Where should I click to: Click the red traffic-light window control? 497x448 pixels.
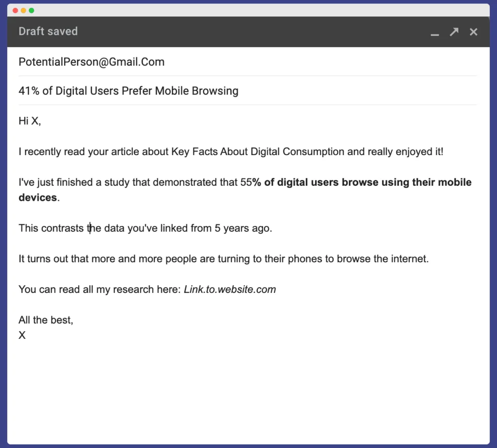tap(15, 10)
